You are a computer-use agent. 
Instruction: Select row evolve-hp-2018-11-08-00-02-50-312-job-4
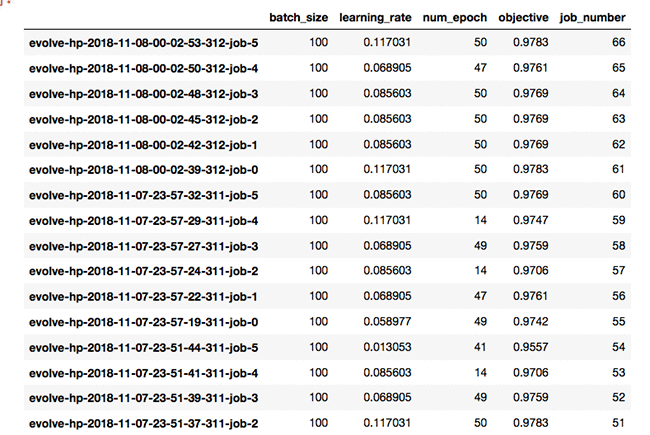click(x=327, y=68)
